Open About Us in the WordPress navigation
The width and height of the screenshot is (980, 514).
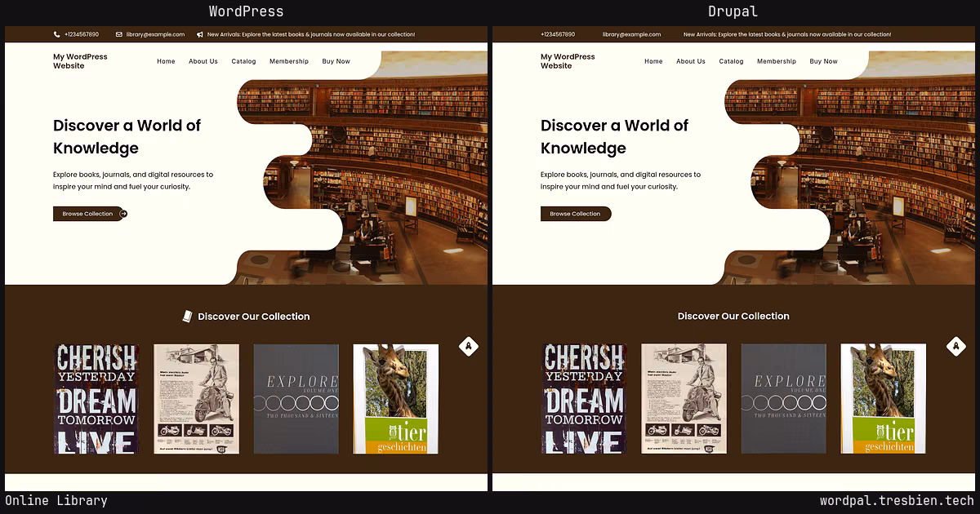[203, 61]
